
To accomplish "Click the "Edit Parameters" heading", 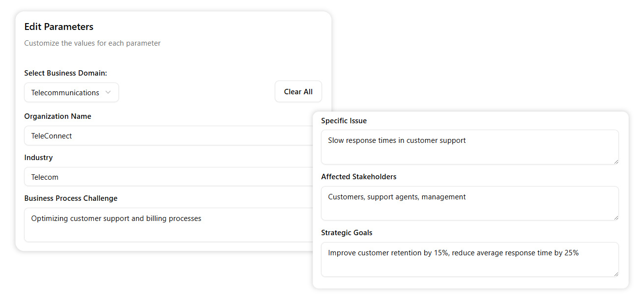I will (59, 27).
